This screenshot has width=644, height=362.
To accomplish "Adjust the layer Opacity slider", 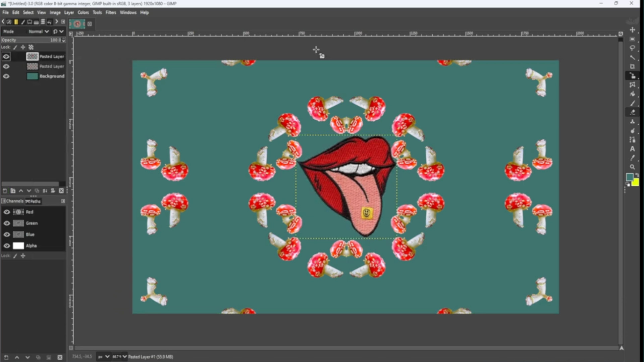I will tap(33, 40).
